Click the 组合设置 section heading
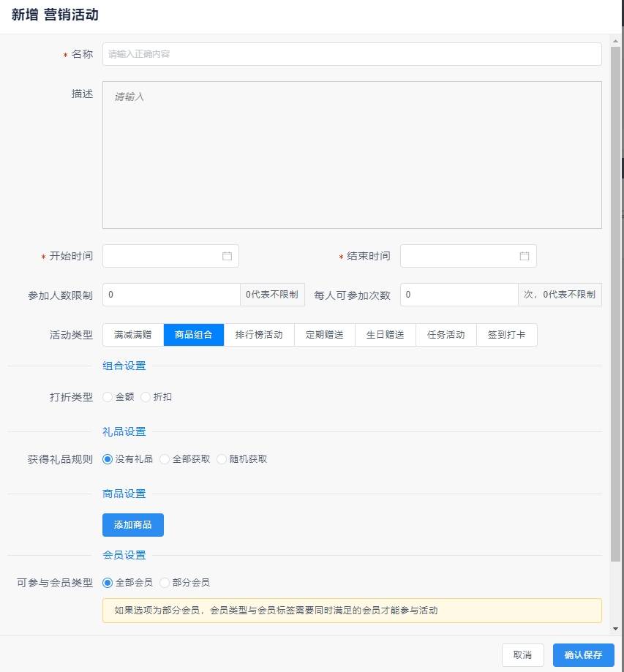The image size is (624, 672). (124, 366)
